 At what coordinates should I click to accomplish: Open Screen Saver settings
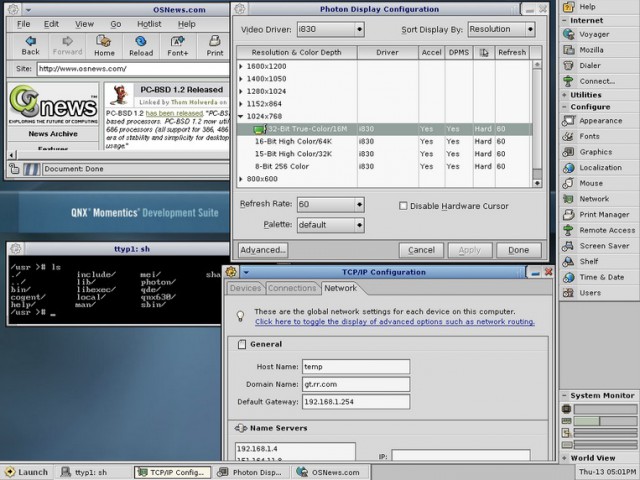[x=604, y=246]
